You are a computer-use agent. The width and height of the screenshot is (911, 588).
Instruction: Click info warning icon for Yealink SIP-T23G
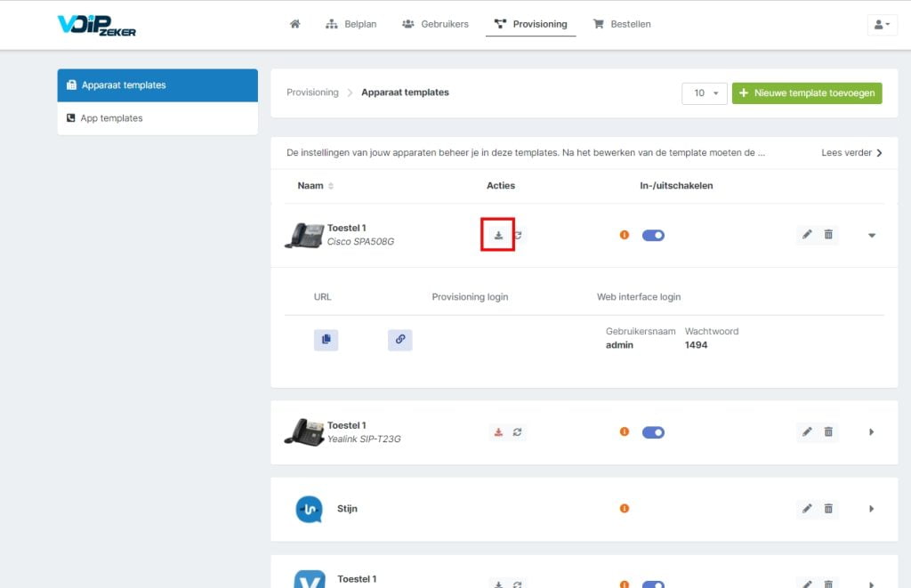pos(624,431)
